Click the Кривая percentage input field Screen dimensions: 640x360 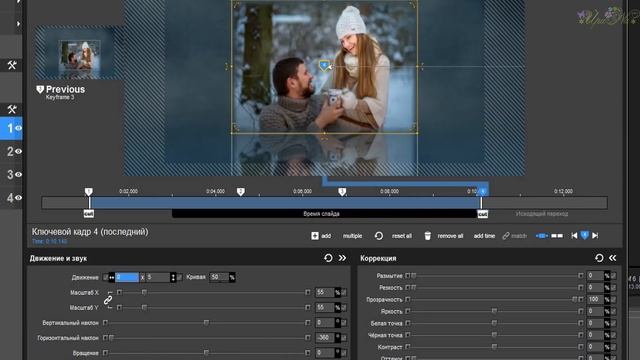point(220,278)
